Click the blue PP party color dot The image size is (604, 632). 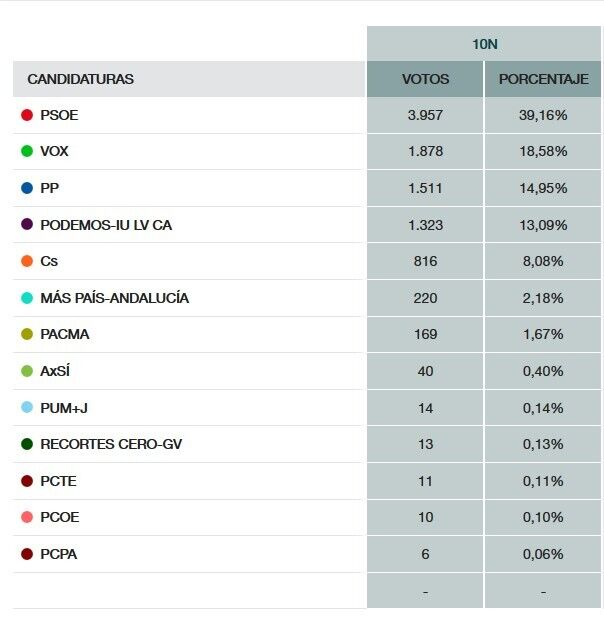coord(27,188)
